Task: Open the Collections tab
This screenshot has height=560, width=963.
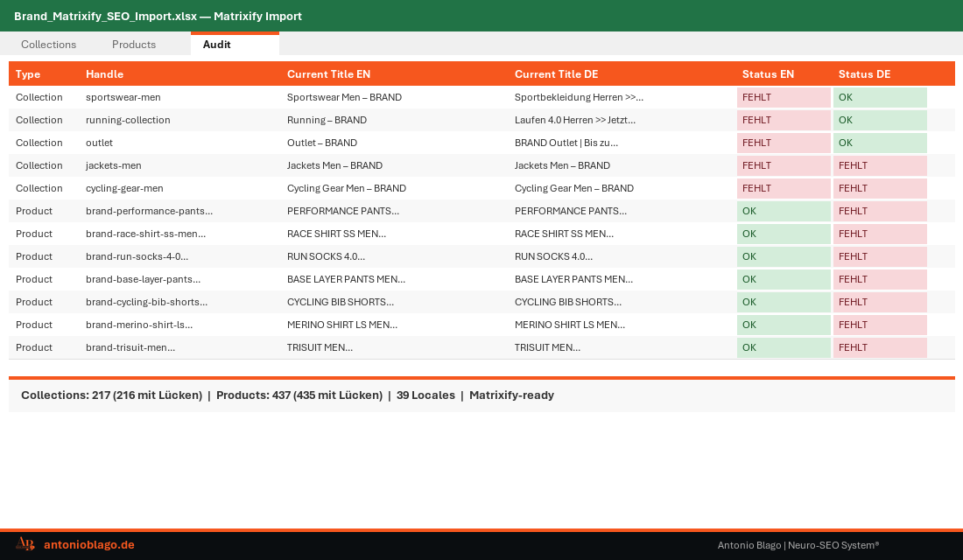Action: pyautogui.click(x=48, y=45)
